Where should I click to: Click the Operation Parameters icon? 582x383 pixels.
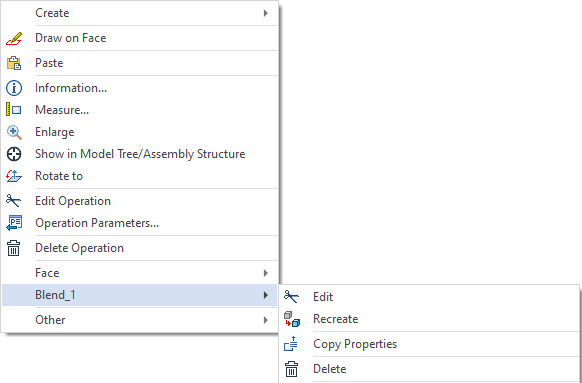14,223
